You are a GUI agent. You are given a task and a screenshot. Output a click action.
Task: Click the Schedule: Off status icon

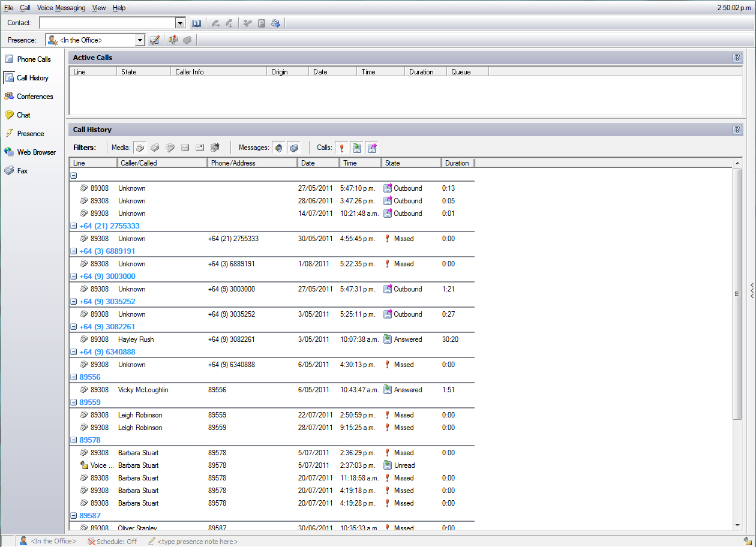91,541
